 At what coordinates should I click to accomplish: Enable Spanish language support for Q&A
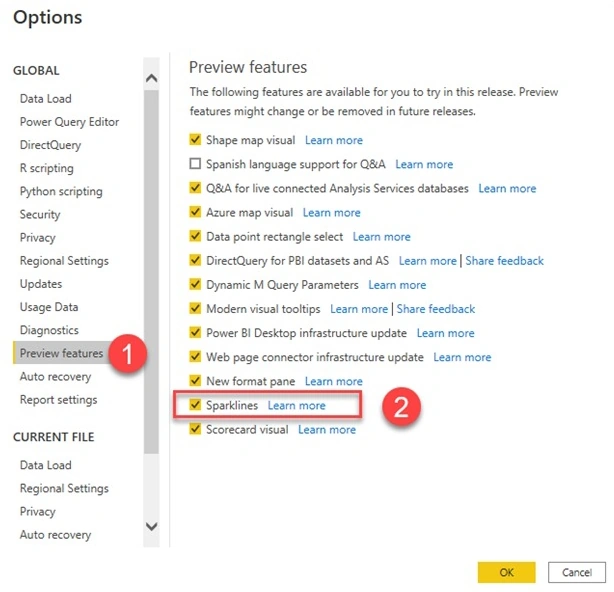pos(195,164)
